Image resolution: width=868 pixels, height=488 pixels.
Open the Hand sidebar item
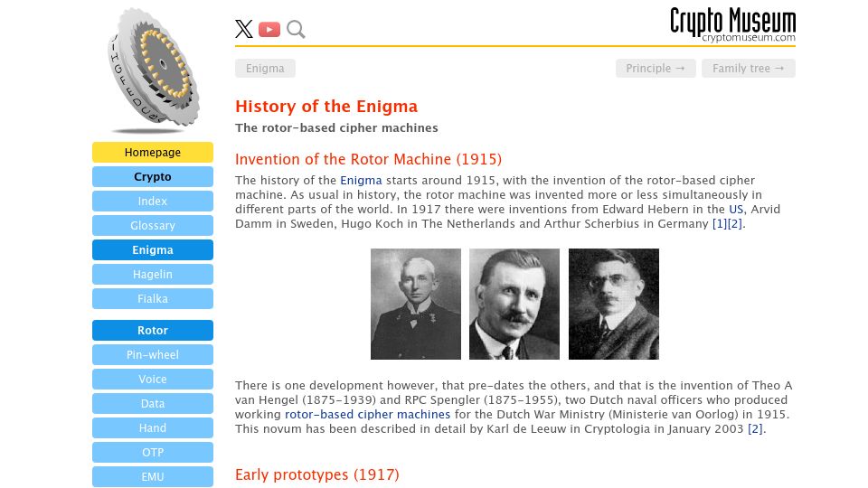(153, 427)
